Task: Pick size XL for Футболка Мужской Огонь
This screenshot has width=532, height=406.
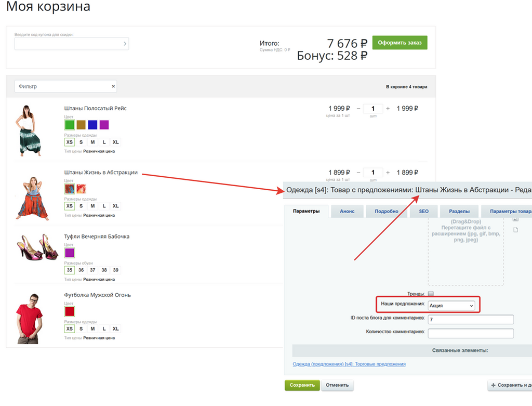Action: click(x=116, y=329)
